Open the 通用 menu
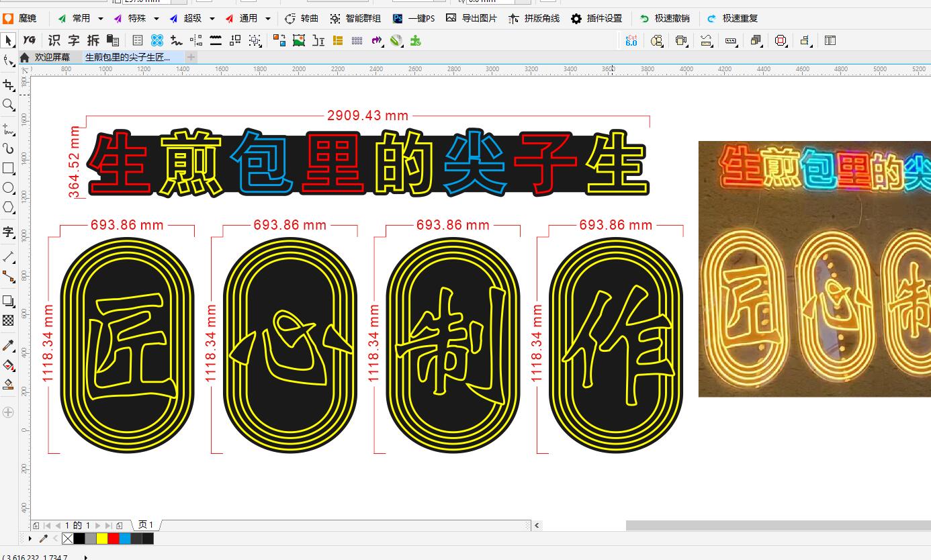The width and height of the screenshot is (931, 560). tap(241, 18)
